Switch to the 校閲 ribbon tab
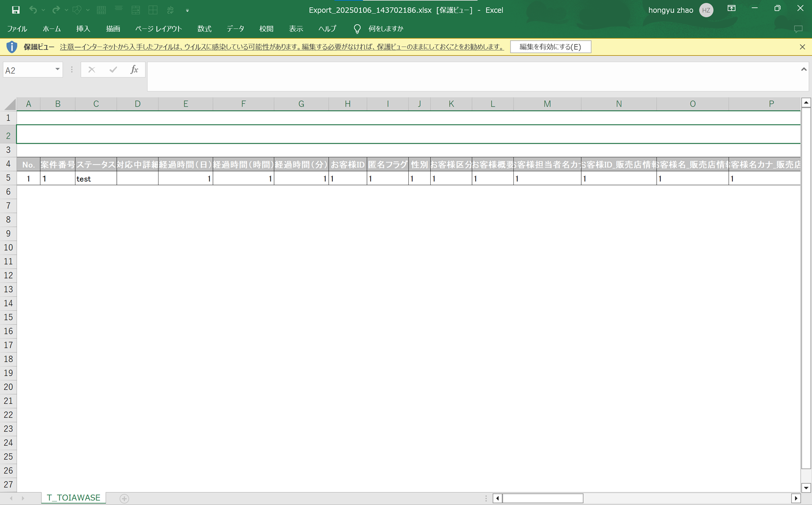812x505 pixels. [x=266, y=29]
